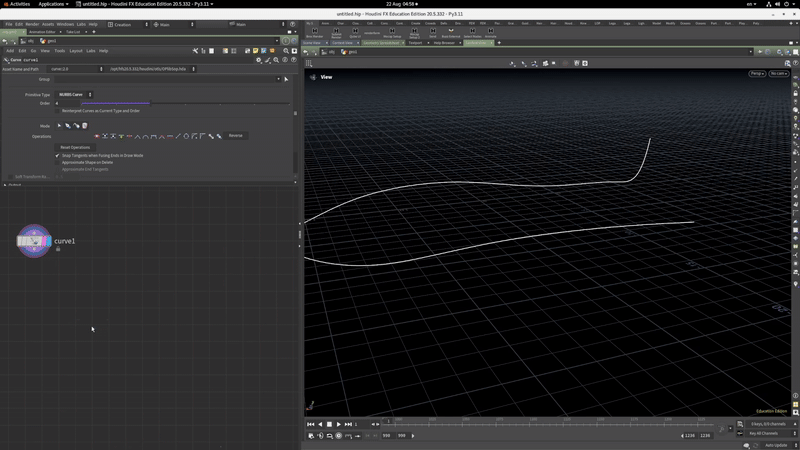Open Group field dropdown arrow
Image resolution: width=800 pixels, height=450 pixels.
pyautogui.click(x=279, y=79)
